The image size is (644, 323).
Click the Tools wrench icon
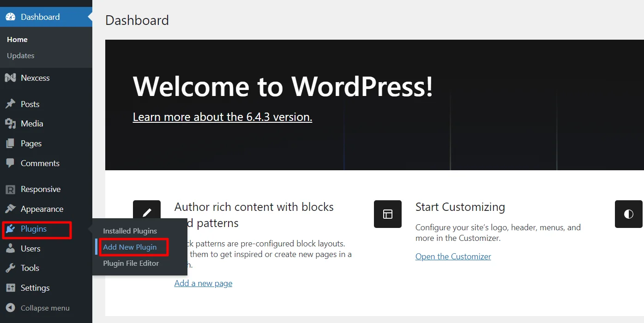tap(10, 268)
